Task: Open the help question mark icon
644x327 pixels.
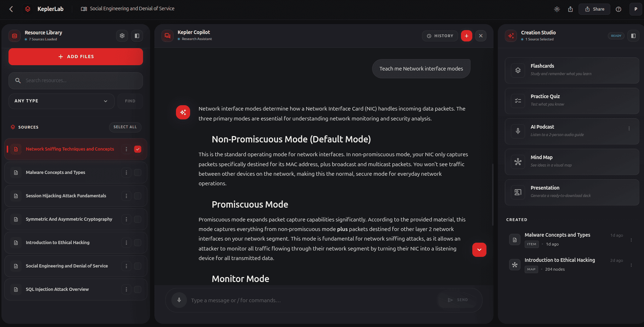Action: (619, 9)
